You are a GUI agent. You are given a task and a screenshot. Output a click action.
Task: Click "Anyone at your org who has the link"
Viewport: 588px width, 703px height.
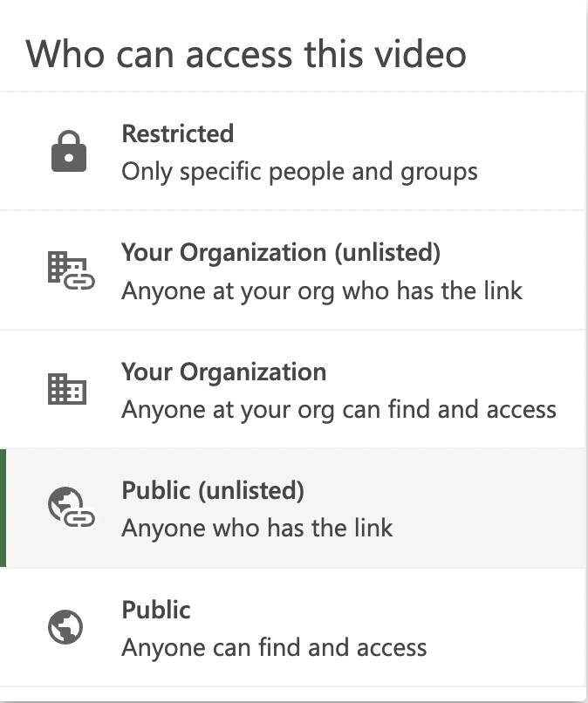tap(322, 290)
